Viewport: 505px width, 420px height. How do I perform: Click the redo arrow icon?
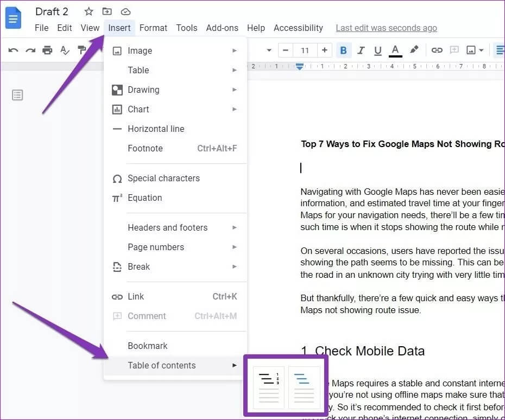(30, 50)
